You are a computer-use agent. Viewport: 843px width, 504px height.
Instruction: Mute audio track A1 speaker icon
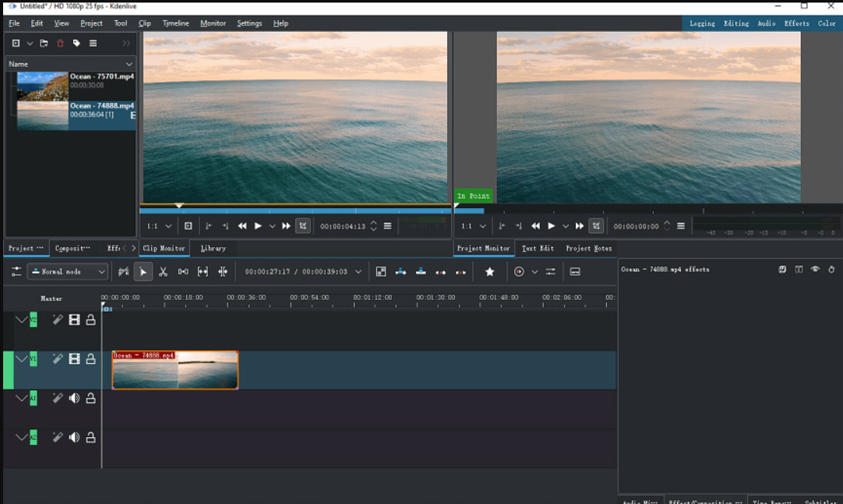(x=74, y=398)
